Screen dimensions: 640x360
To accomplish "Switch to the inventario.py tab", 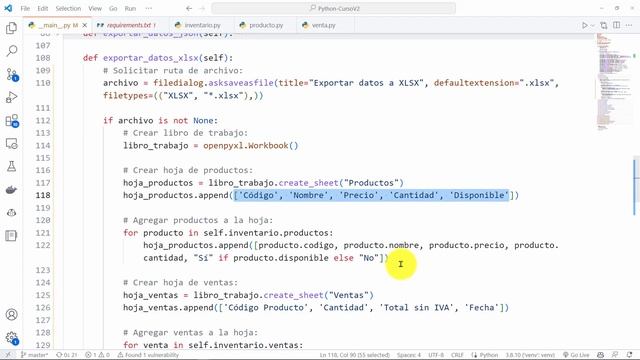I will pos(202,25).
